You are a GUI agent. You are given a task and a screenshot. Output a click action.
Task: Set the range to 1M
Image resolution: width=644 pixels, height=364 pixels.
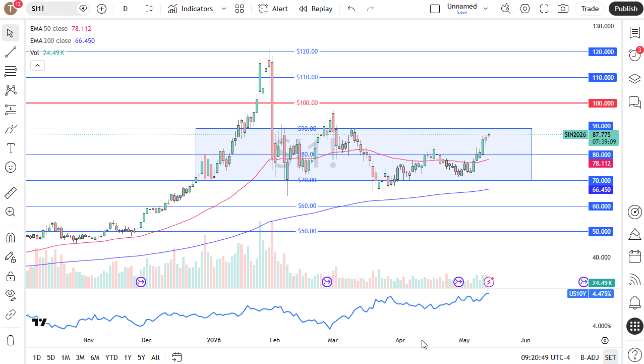66,357
